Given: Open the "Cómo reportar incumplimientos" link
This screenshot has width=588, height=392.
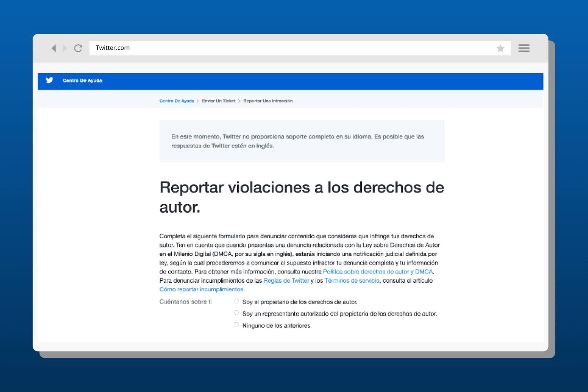Looking at the screenshot, I should pyautogui.click(x=201, y=290).
